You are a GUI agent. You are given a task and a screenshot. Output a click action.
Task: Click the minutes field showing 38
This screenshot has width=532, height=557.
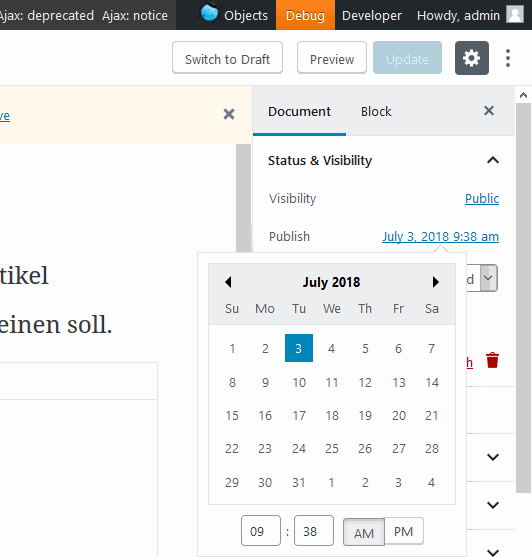(x=314, y=531)
